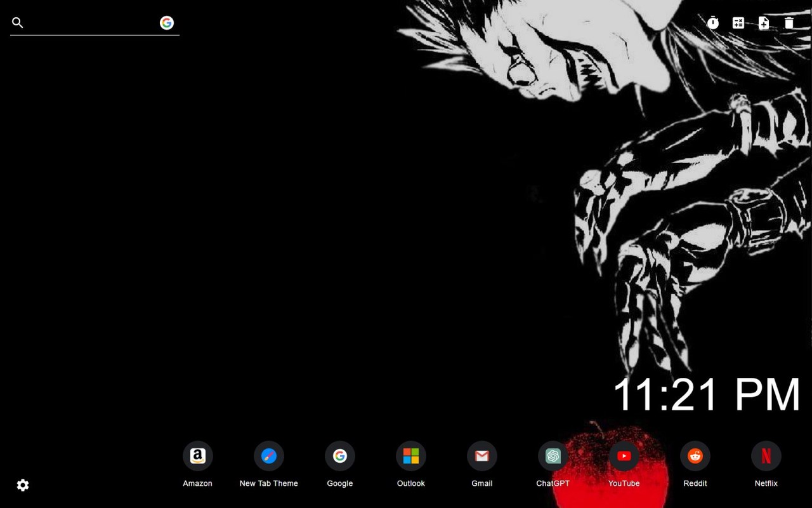Switch search engine via Google logo
This screenshot has height=508, width=812.
point(167,23)
